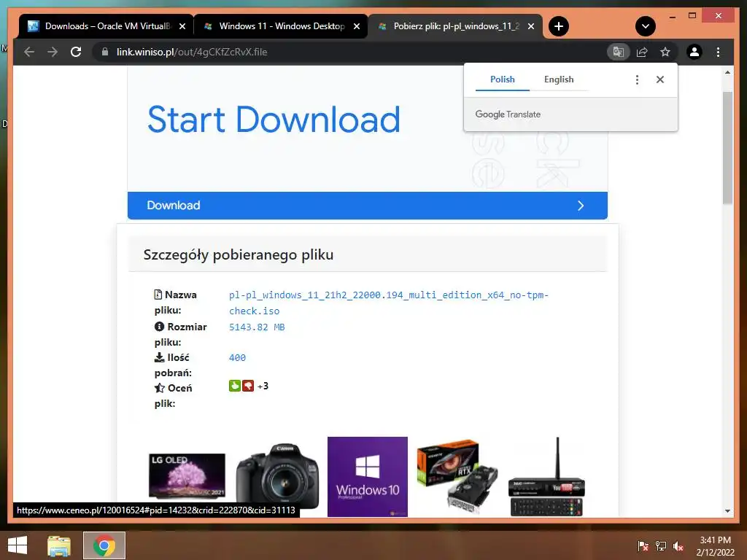The height and width of the screenshot is (560, 747).
Task: Close the Windows 11 Windows Desktop tab
Action: tap(356, 26)
